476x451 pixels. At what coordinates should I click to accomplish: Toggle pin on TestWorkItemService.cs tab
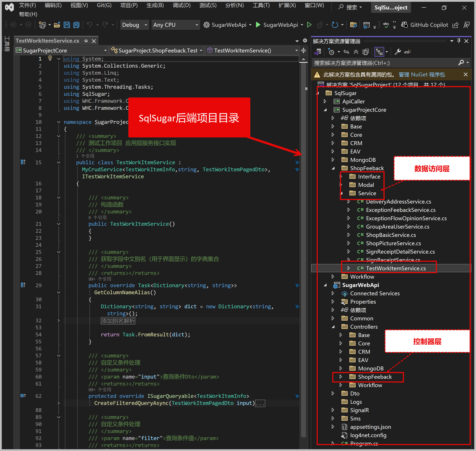(86, 41)
